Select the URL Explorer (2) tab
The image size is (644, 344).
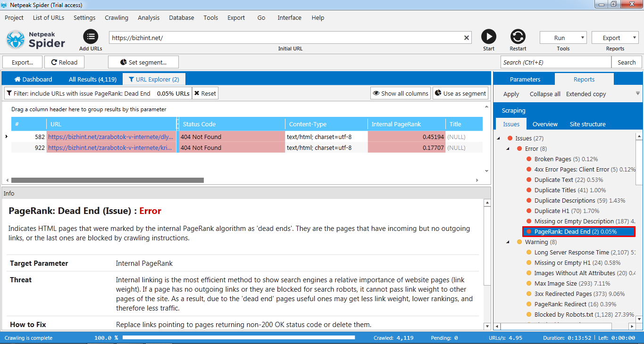click(x=154, y=79)
